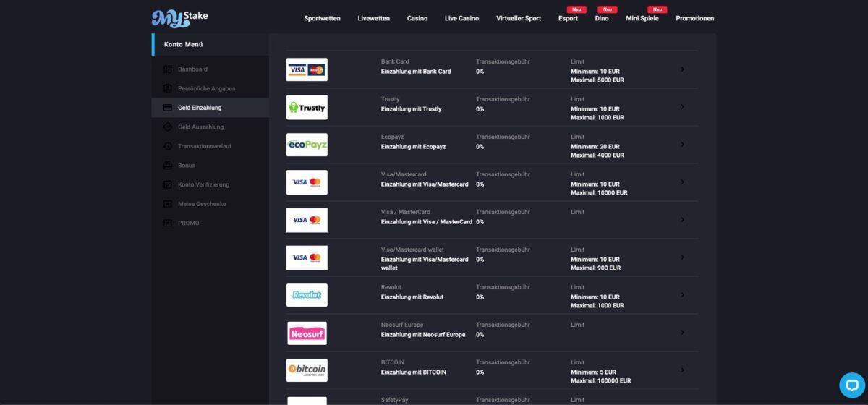Open the Casino menu
The image size is (868, 405).
pyautogui.click(x=417, y=18)
